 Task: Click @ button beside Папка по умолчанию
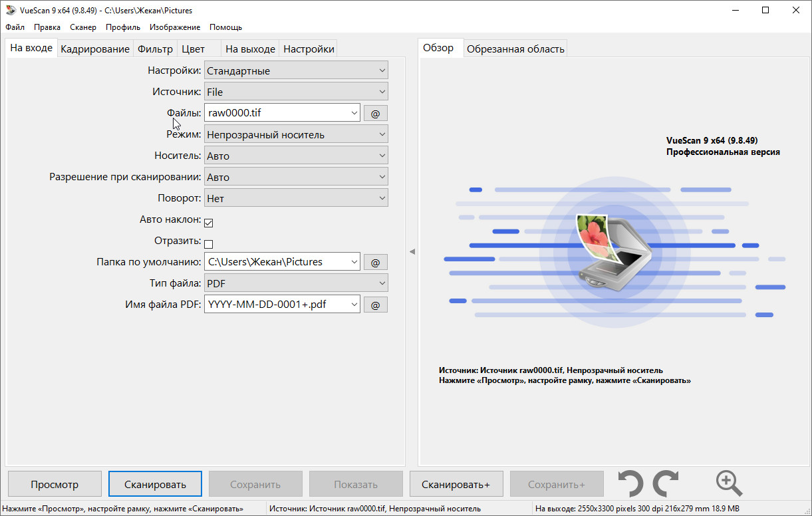(x=375, y=263)
